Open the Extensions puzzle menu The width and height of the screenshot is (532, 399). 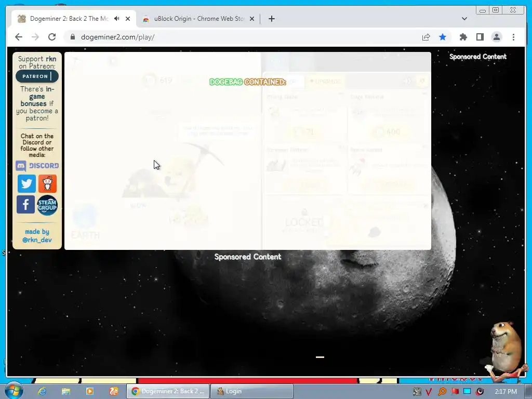coord(463,37)
